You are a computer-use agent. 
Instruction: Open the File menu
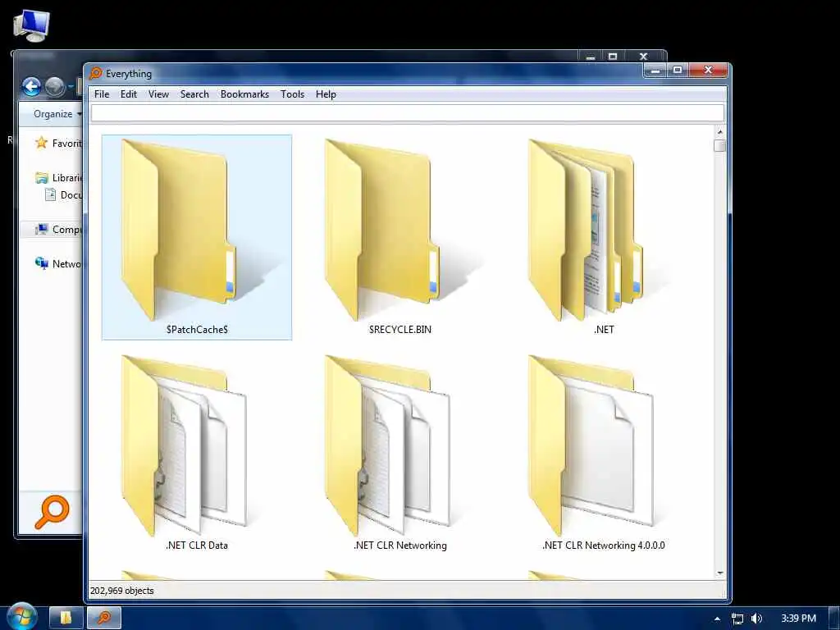(101, 94)
